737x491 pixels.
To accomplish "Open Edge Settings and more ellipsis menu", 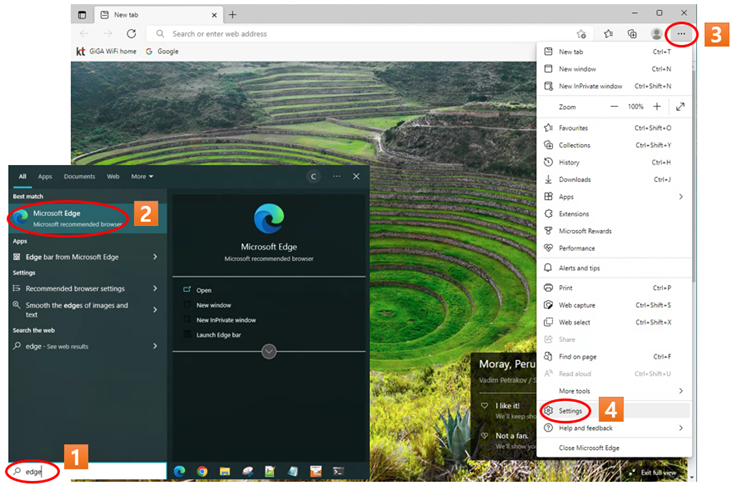I will 681,34.
